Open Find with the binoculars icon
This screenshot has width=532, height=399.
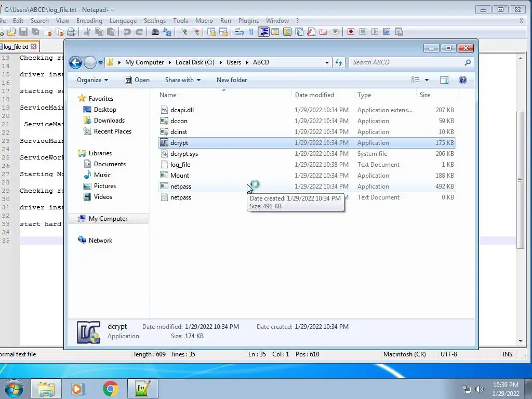(x=155, y=32)
